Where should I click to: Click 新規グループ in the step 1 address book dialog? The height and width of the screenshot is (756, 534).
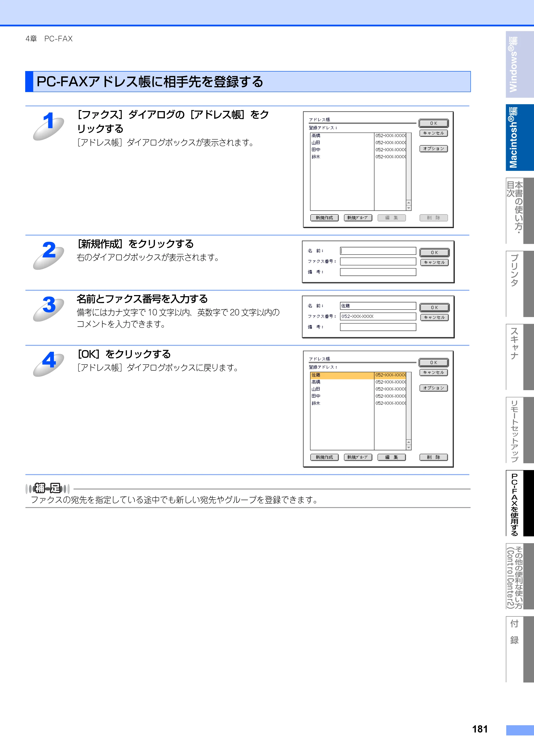358,218
